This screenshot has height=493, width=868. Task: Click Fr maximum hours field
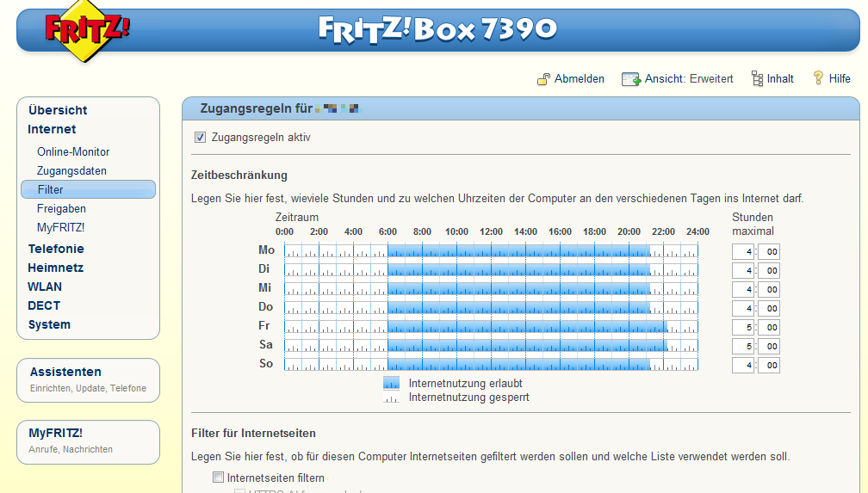[743, 327]
